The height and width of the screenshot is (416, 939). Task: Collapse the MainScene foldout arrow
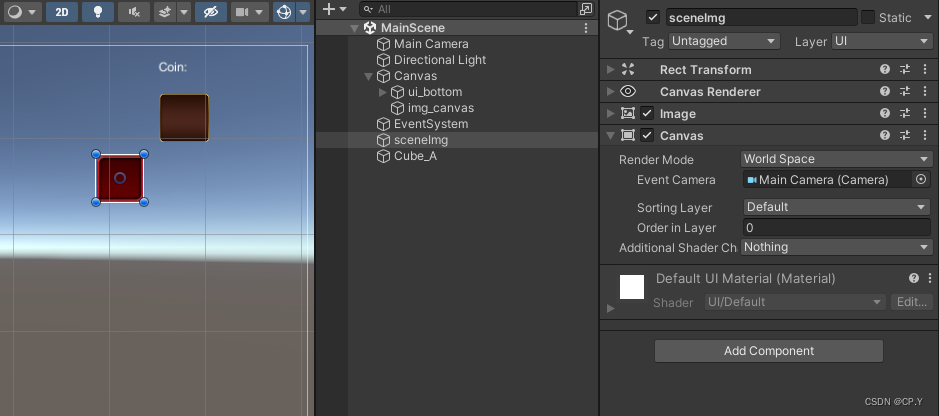point(355,28)
